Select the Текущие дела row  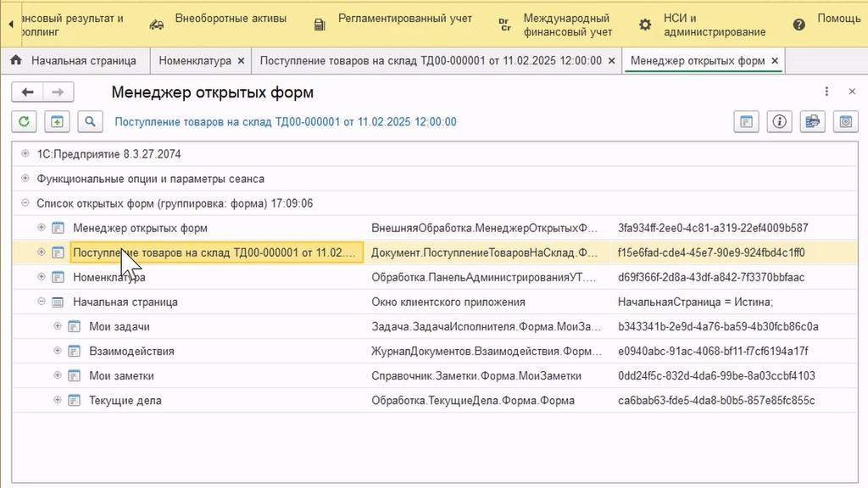point(435,400)
